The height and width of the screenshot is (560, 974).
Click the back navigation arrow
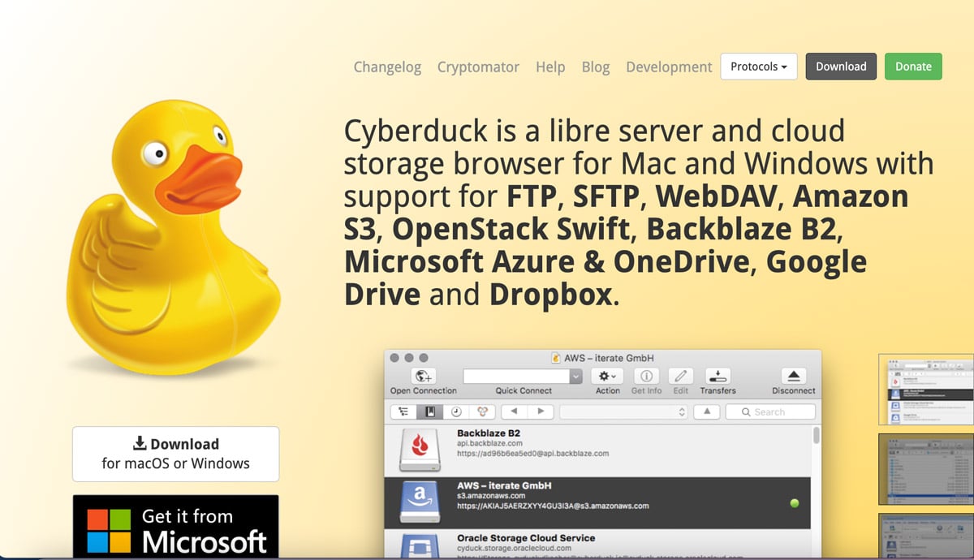pos(514,411)
